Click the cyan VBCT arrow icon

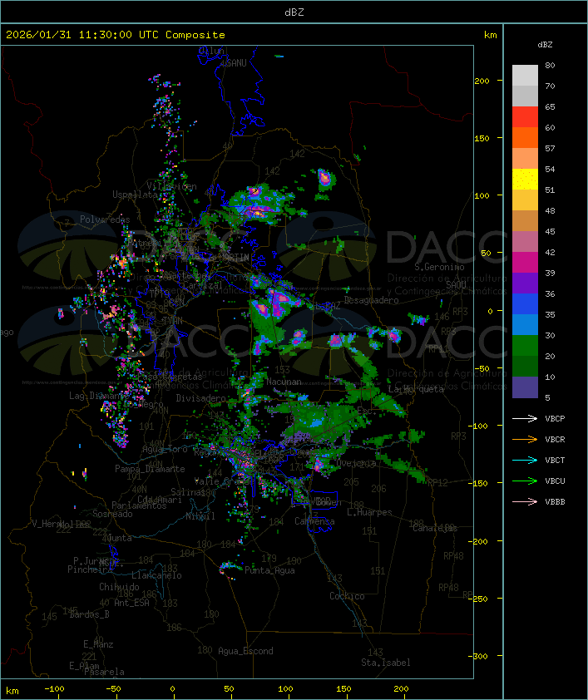(525, 461)
